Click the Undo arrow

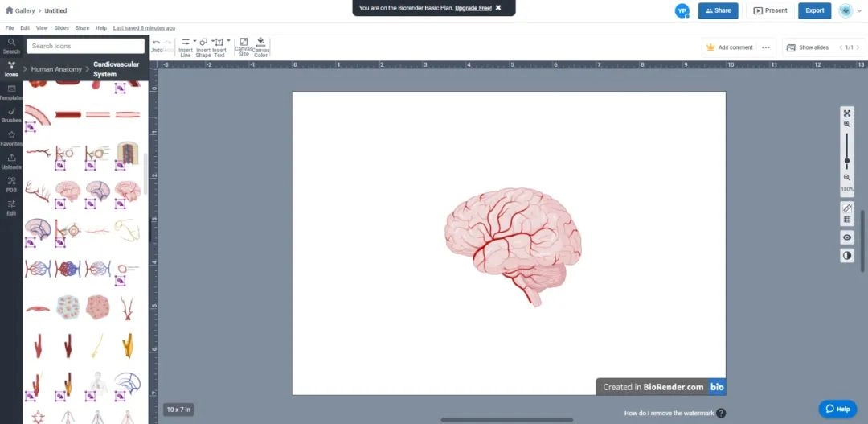pos(156,42)
